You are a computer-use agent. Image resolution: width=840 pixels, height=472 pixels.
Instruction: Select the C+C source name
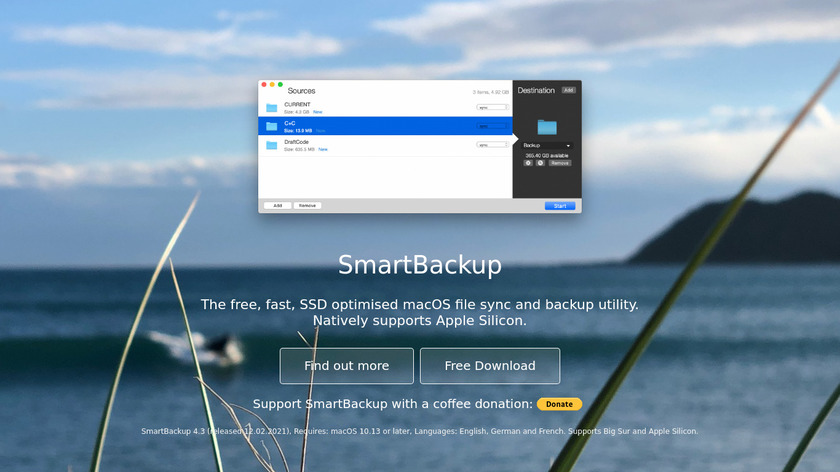pos(290,123)
